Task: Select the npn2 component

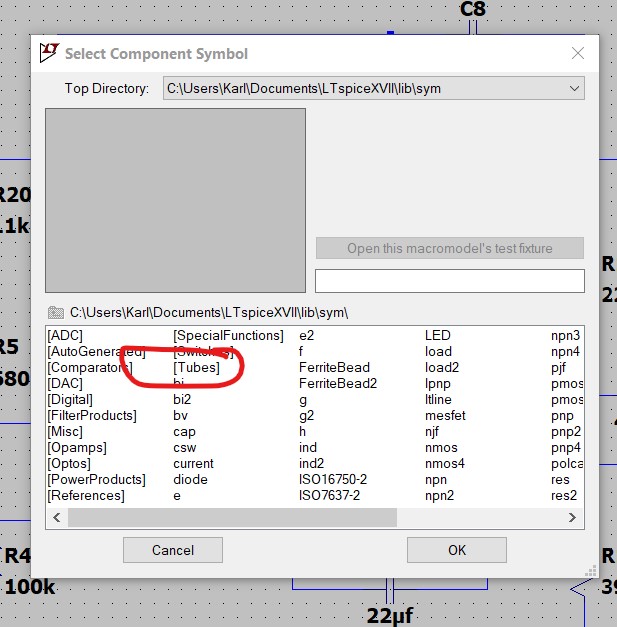Action: tap(439, 495)
